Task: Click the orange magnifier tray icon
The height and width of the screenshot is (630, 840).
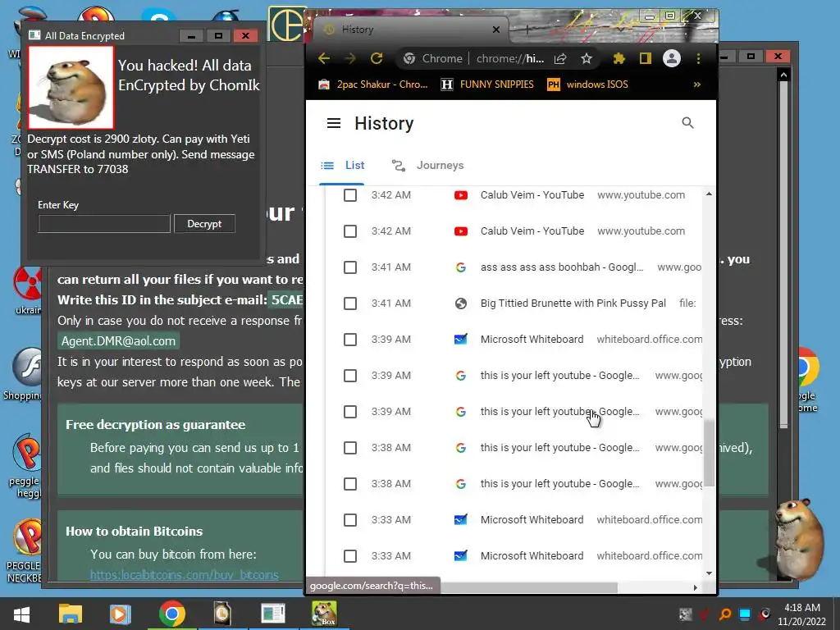Action: (x=725, y=614)
